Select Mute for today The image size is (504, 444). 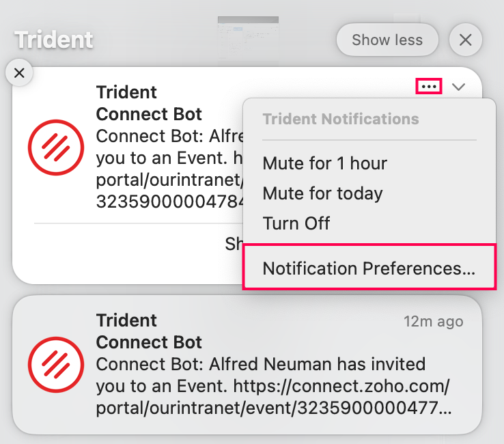[323, 193]
